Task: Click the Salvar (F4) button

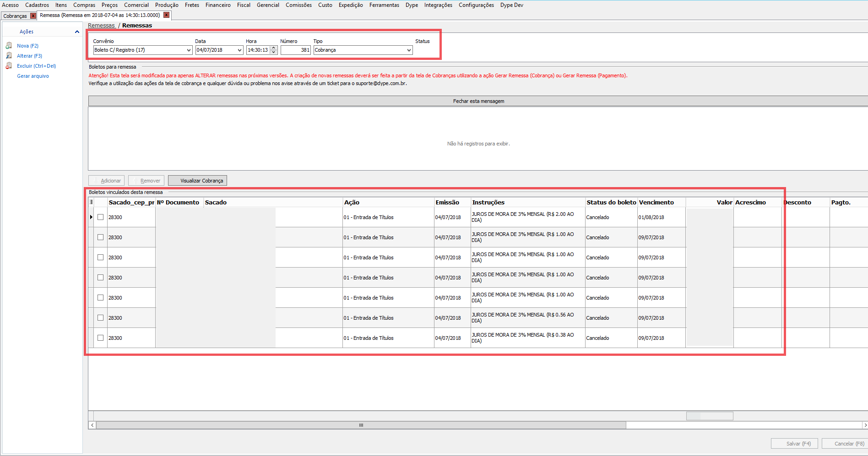Action: (794, 444)
